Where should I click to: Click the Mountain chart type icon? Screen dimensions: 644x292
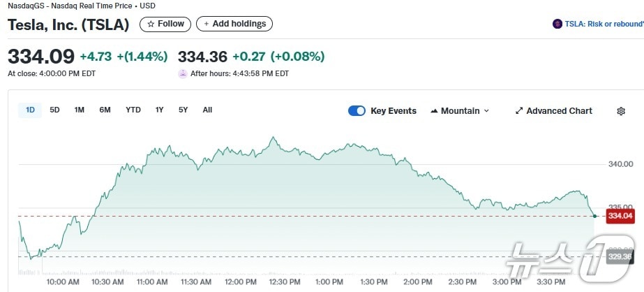tap(435, 111)
